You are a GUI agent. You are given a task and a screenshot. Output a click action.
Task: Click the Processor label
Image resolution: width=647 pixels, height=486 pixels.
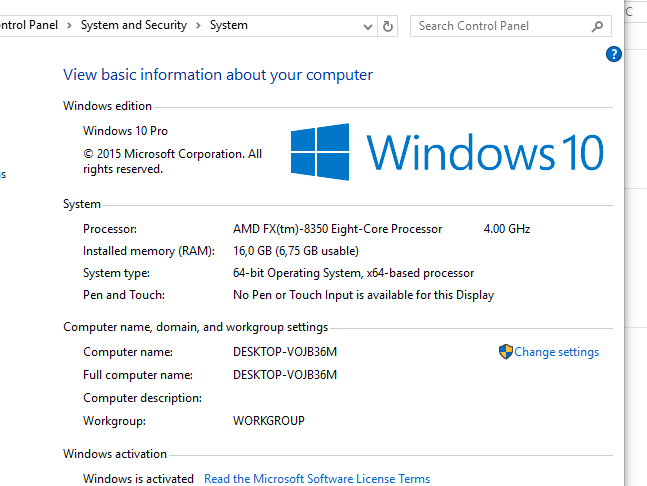[110, 229]
